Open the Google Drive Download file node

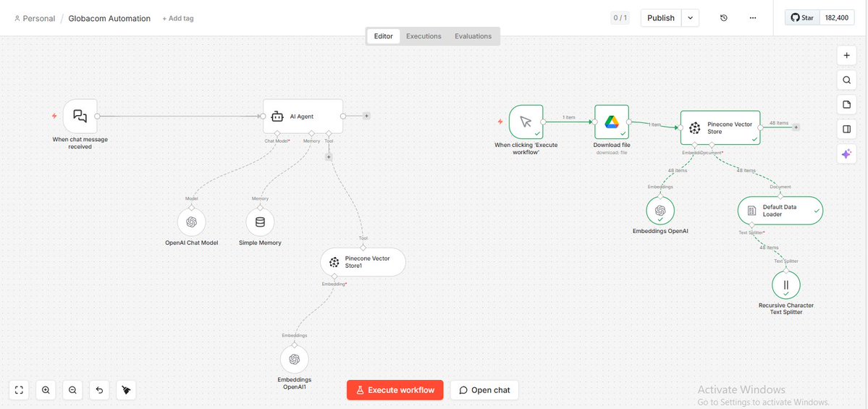(x=612, y=122)
